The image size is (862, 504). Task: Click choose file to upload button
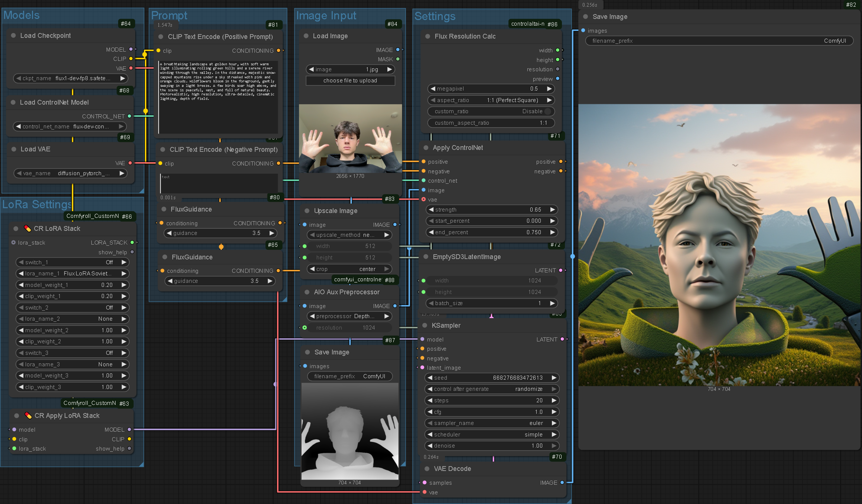coord(350,81)
